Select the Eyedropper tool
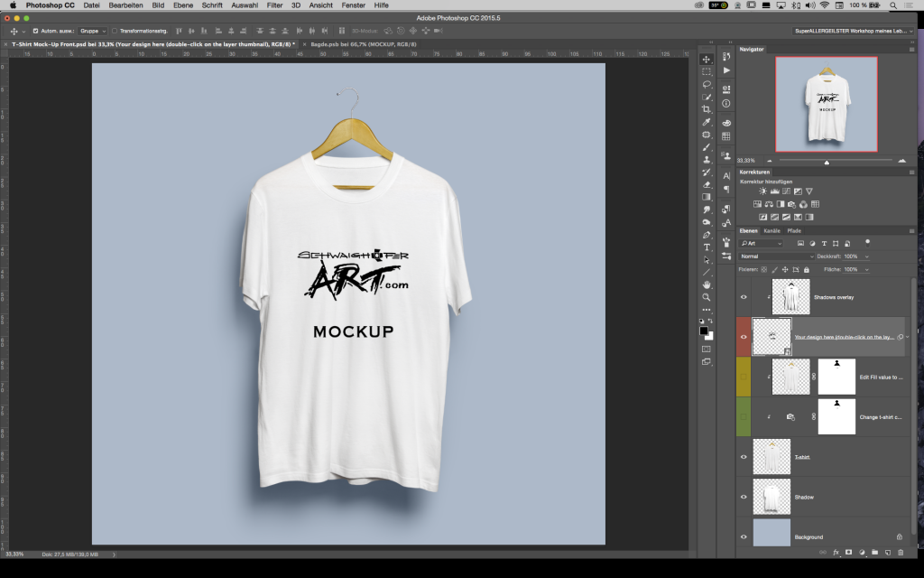 pos(707,122)
